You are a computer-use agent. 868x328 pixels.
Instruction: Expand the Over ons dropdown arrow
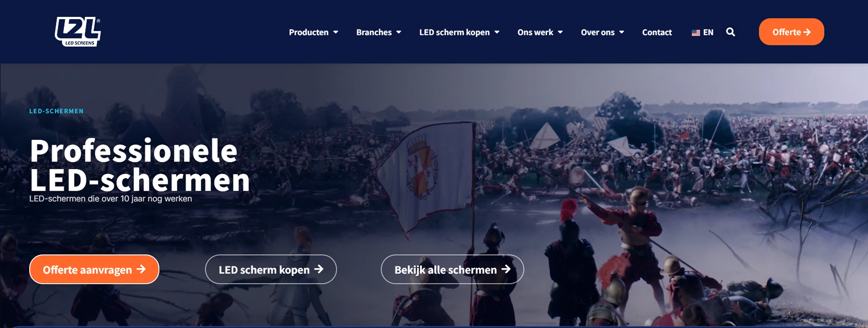tap(622, 32)
